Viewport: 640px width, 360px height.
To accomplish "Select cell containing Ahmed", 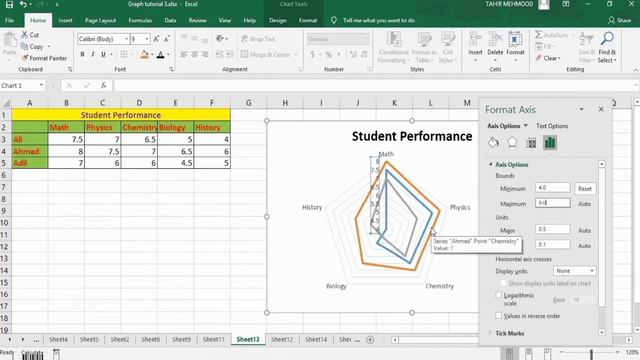I will [30, 151].
